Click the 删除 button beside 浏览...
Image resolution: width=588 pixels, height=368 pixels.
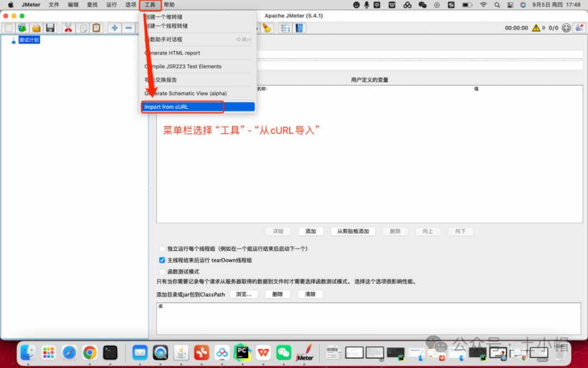pos(278,295)
